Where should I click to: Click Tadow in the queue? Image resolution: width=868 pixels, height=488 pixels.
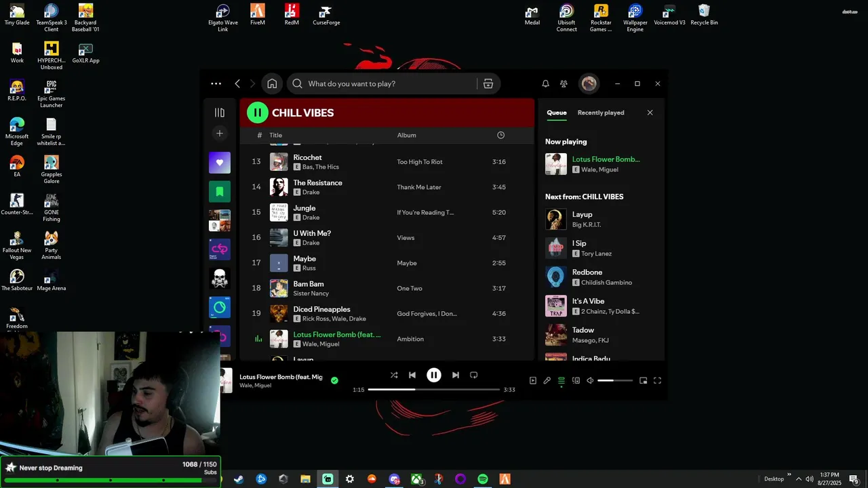[601, 335]
